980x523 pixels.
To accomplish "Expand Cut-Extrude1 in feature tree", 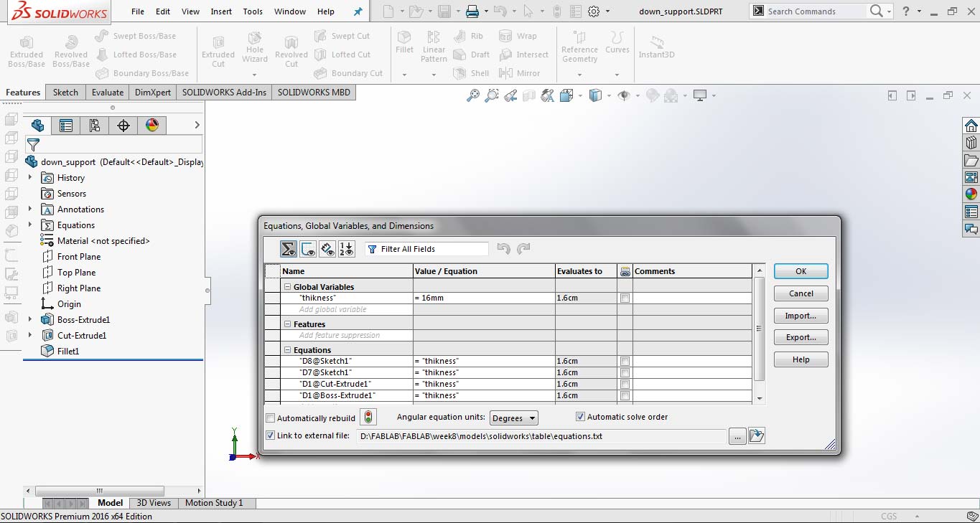I will 30,335.
